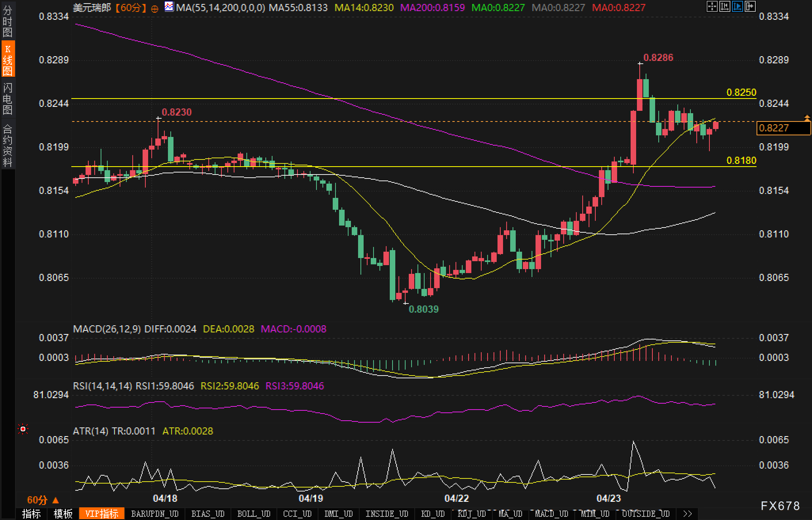Select the VIP指标 tab

click(102, 514)
